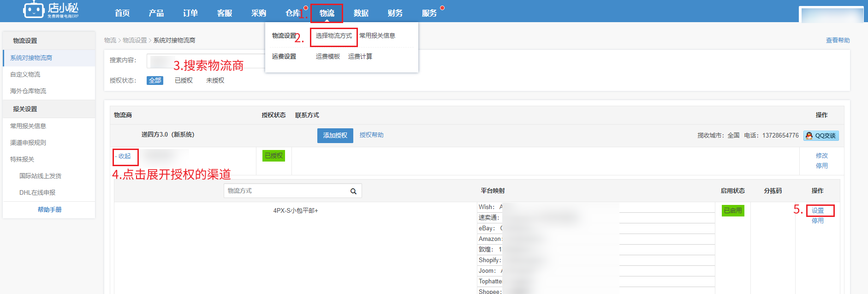The image size is (868, 294).
Task: Open the 仓库 top navigation menu
Action: tap(293, 13)
